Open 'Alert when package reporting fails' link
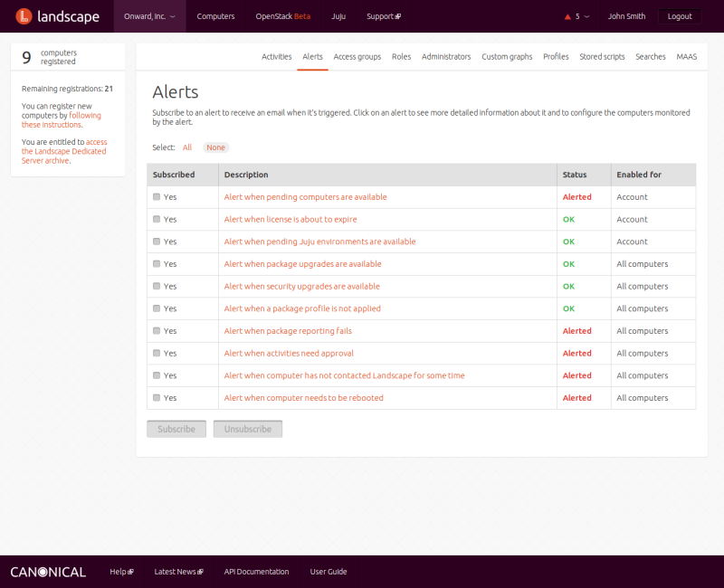This screenshot has height=588, width=724. pyautogui.click(x=288, y=331)
